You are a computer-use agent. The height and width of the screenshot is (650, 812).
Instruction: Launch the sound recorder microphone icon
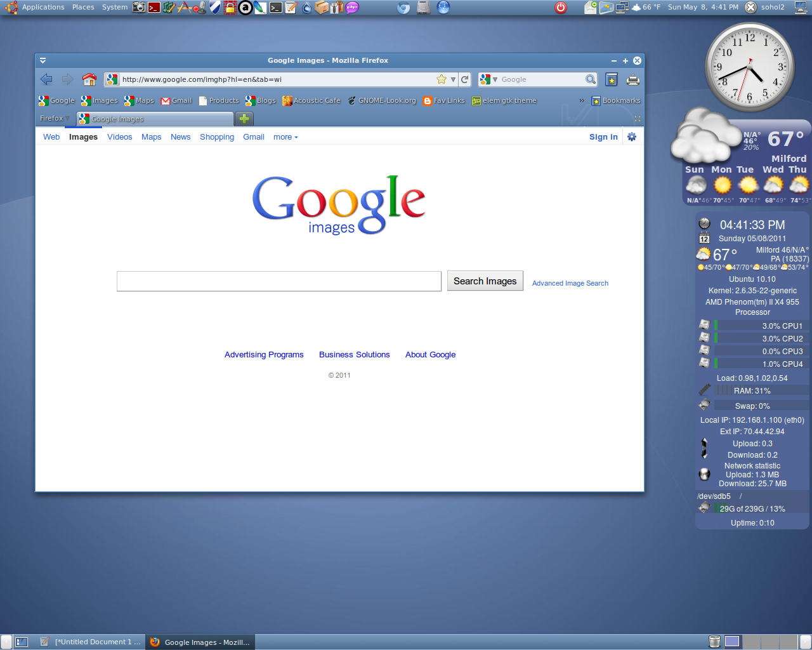point(199,8)
